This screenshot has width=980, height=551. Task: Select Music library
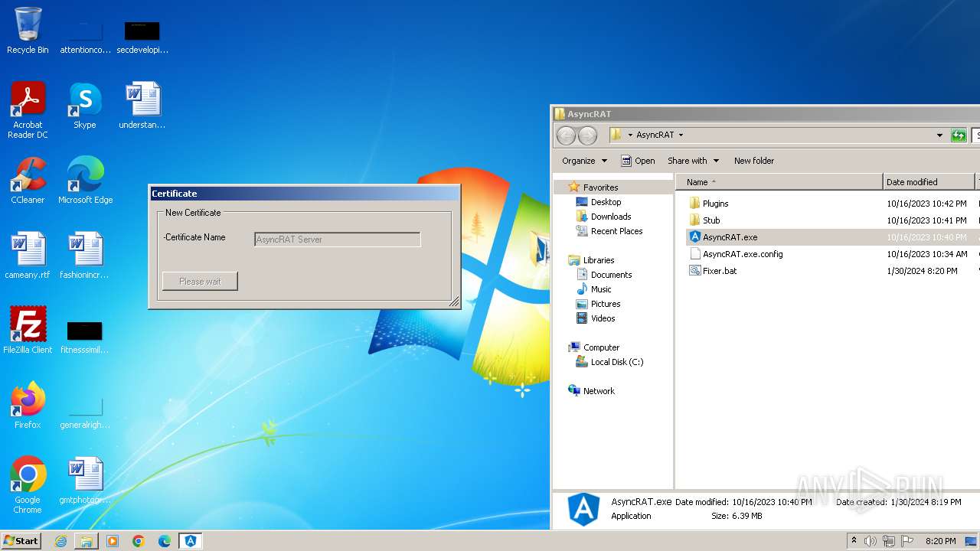pos(601,289)
